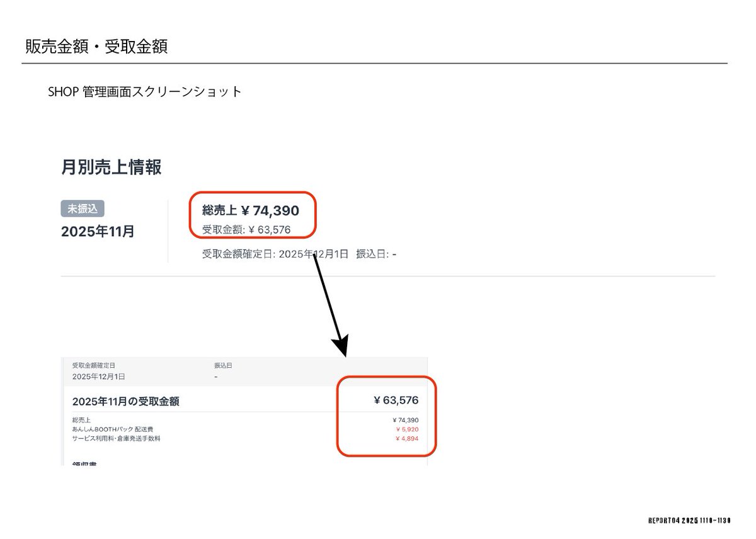Click the 未振込 status badge
756x539 pixels.
(x=83, y=209)
